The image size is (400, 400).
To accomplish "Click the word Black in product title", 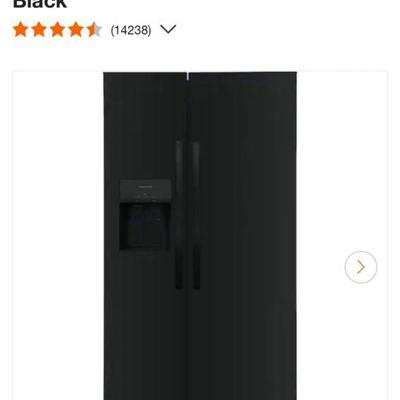I will [40, 4].
